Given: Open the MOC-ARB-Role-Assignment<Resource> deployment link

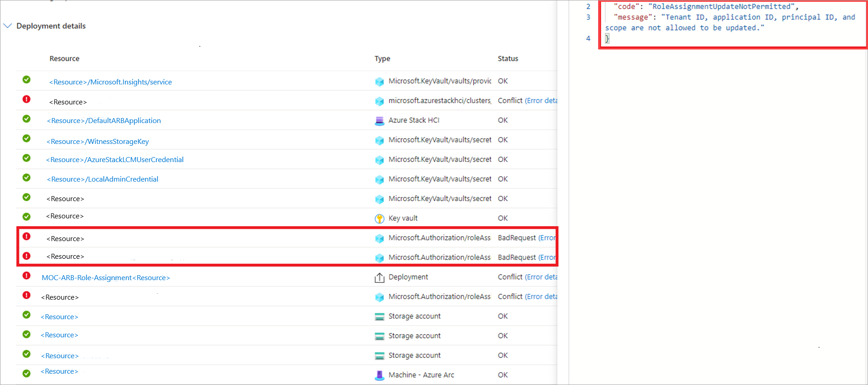Looking at the screenshot, I should point(106,278).
